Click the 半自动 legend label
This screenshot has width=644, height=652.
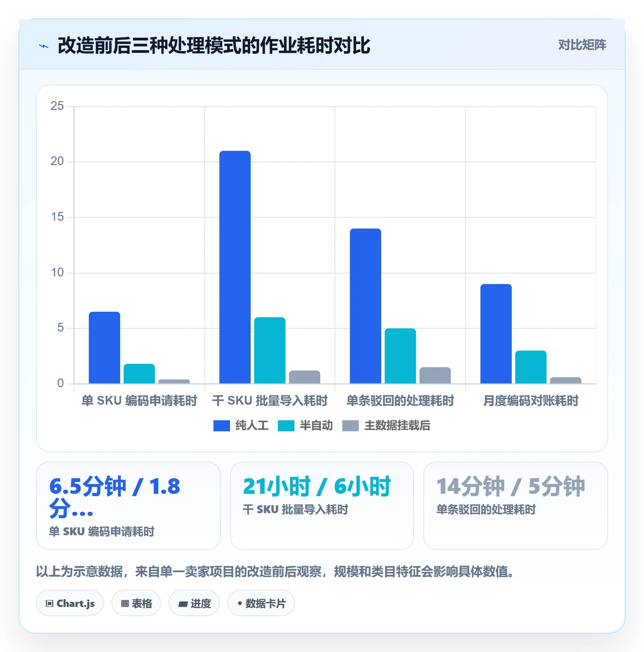(x=316, y=426)
